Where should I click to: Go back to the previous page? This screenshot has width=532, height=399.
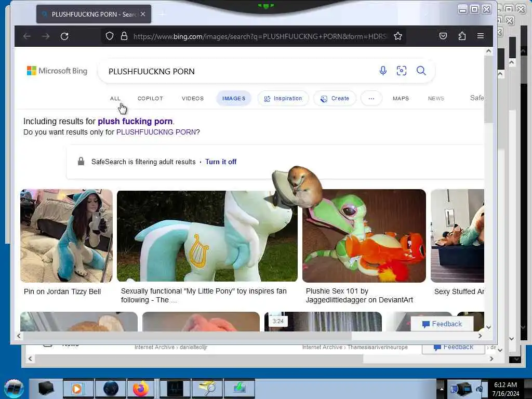27,36
